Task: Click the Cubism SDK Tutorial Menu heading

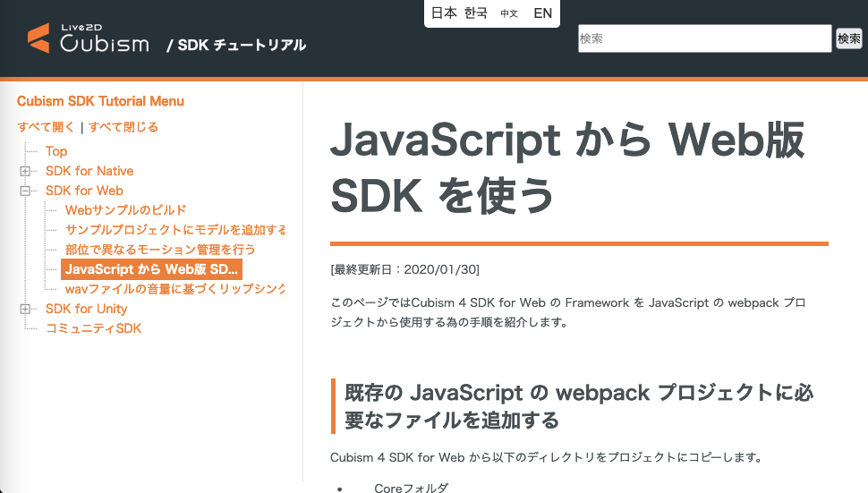Action: tap(100, 101)
